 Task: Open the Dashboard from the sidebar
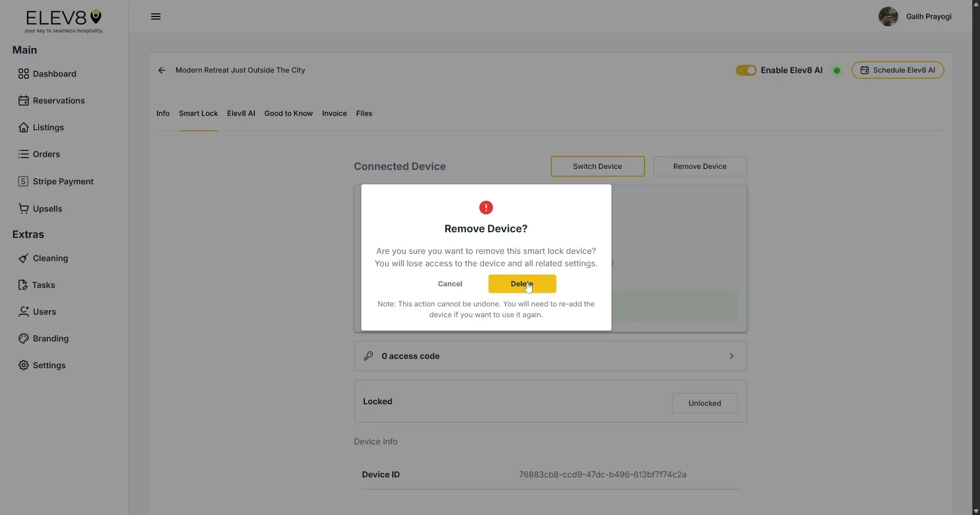(54, 74)
